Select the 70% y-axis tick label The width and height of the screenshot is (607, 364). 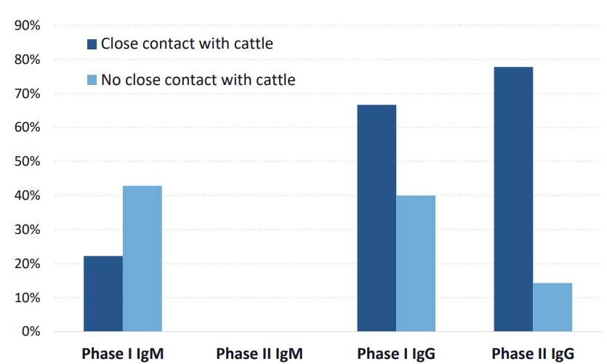28,94
